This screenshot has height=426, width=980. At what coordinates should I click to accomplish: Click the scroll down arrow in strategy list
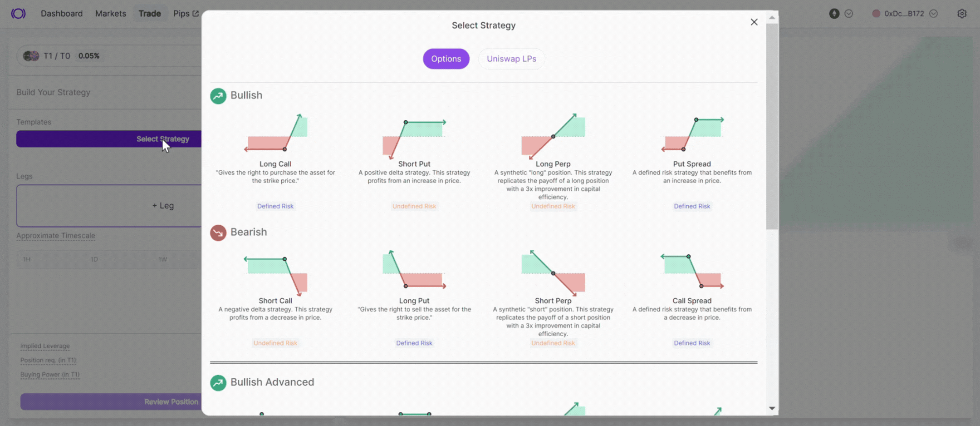pyautogui.click(x=772, y=408)
